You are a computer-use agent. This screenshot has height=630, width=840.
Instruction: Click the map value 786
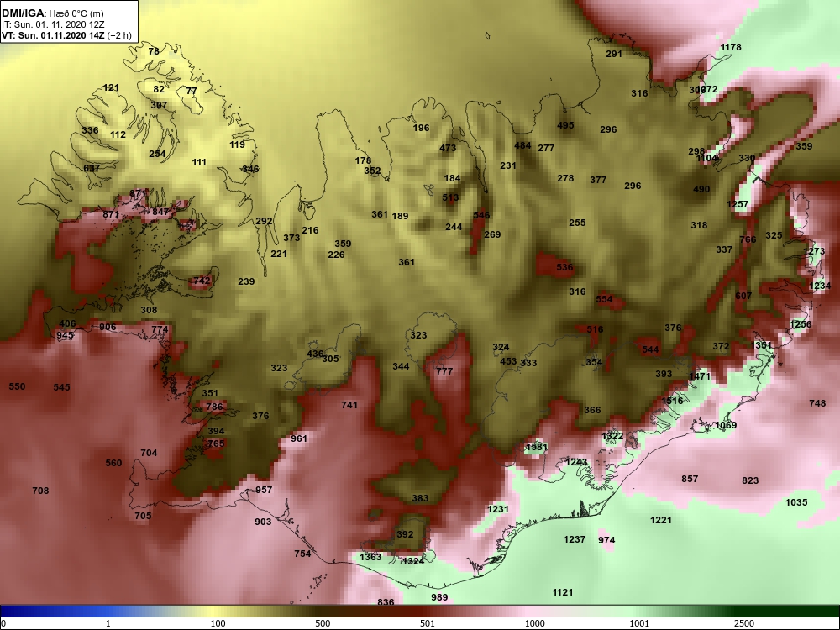(214, 407)
